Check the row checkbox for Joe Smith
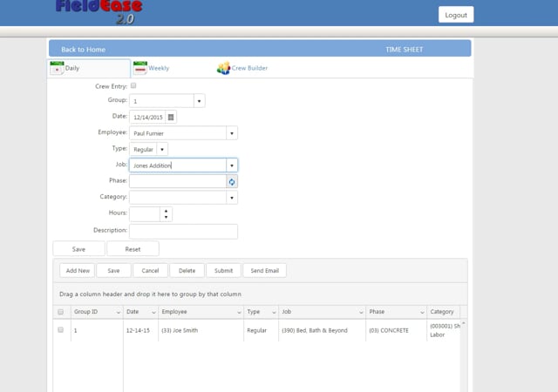The width and height of the screenshot is (558, 392). [60, 330]
